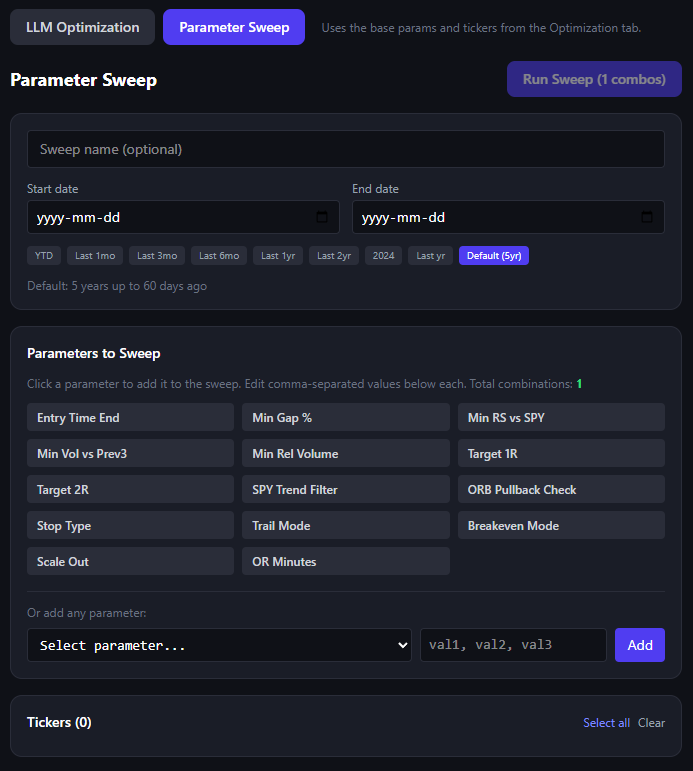Add SPY Trend Filter parameter
693x771 pixels.
pos(346,489)
